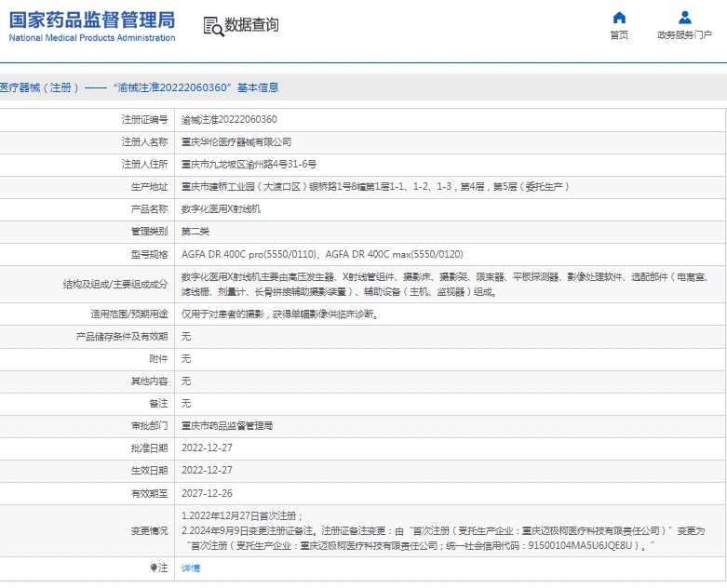
Task: Click the page header 医疗器械（注册）基本信息 title
Action: [139, 87]
